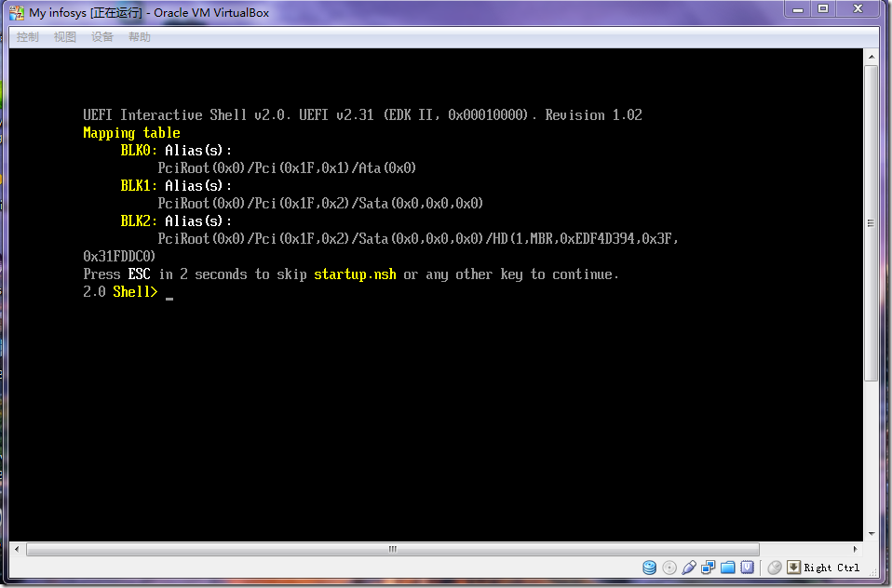Open the 帮助 menu

click(x=140, y=37)
